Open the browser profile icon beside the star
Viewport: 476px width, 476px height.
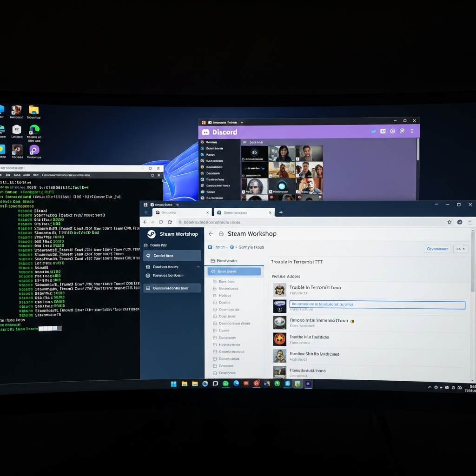[460, 222]
